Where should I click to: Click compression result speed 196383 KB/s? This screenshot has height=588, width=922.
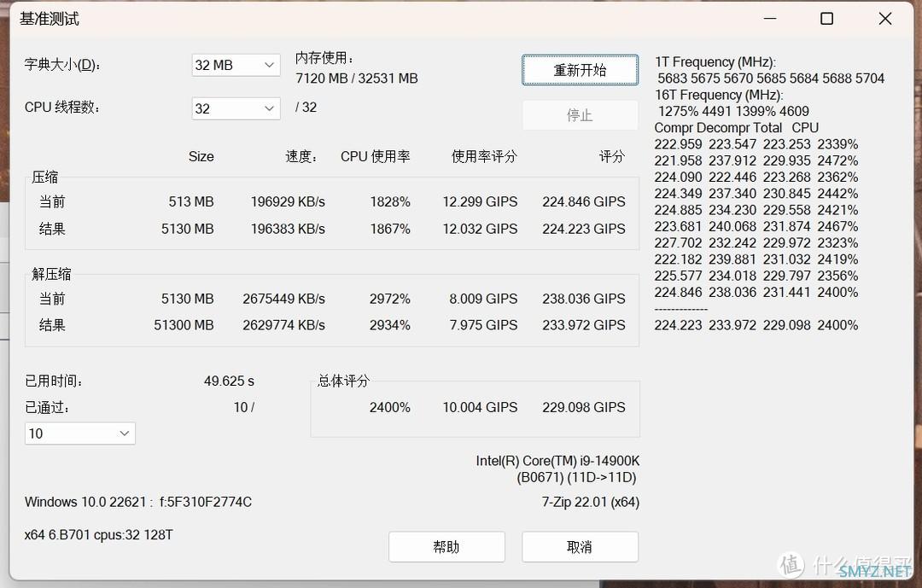tap(288, 229)
